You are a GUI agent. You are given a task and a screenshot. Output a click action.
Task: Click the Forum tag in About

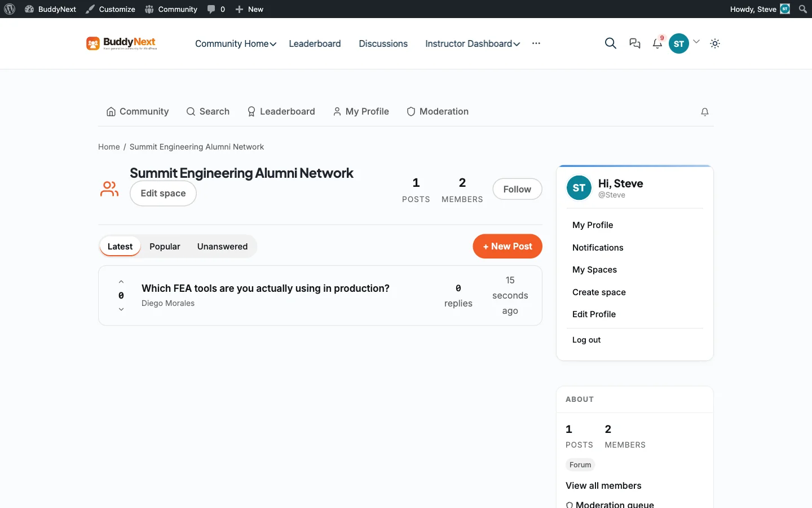[x=580, y=465]
